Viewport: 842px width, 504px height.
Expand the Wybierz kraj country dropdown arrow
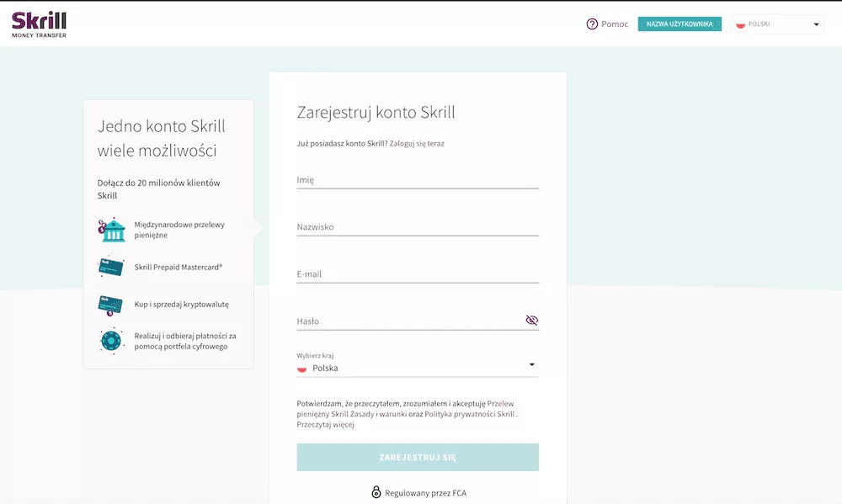531,365
